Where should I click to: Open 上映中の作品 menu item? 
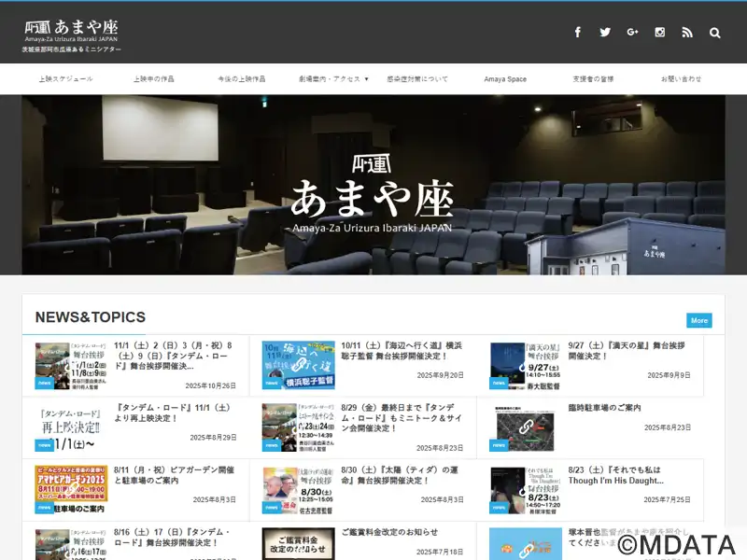(153, 79)
